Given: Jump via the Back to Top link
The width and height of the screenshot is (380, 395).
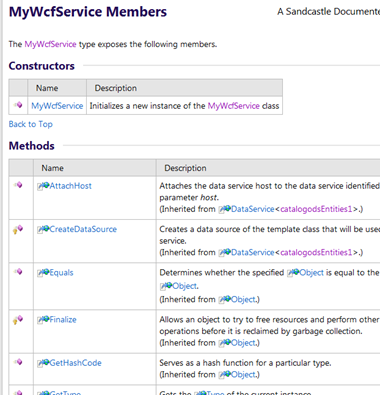Looking at the screenshot, I should click(x=31, y=124).
